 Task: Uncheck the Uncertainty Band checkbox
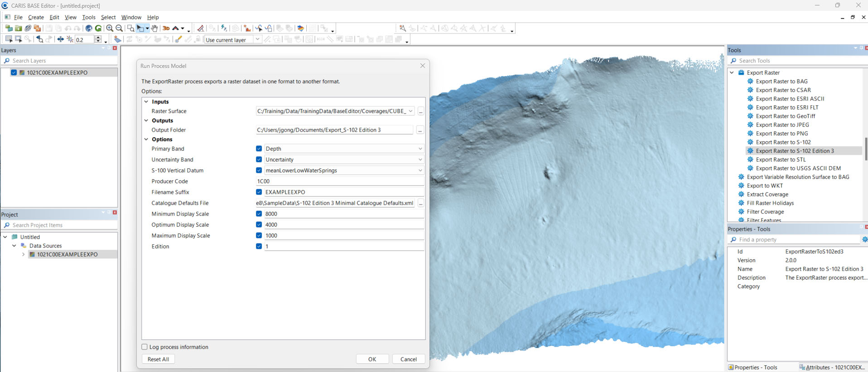[x=259, y=159]
